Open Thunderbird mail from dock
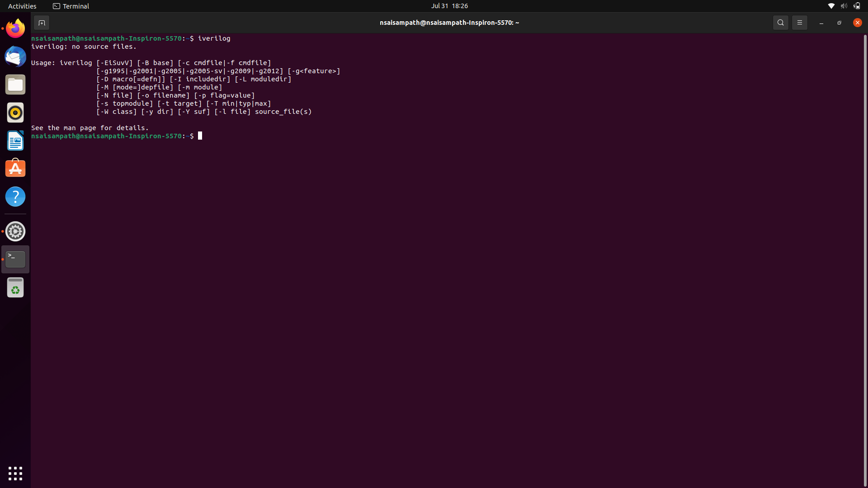The image size is (868, 488). coord(15,56)
